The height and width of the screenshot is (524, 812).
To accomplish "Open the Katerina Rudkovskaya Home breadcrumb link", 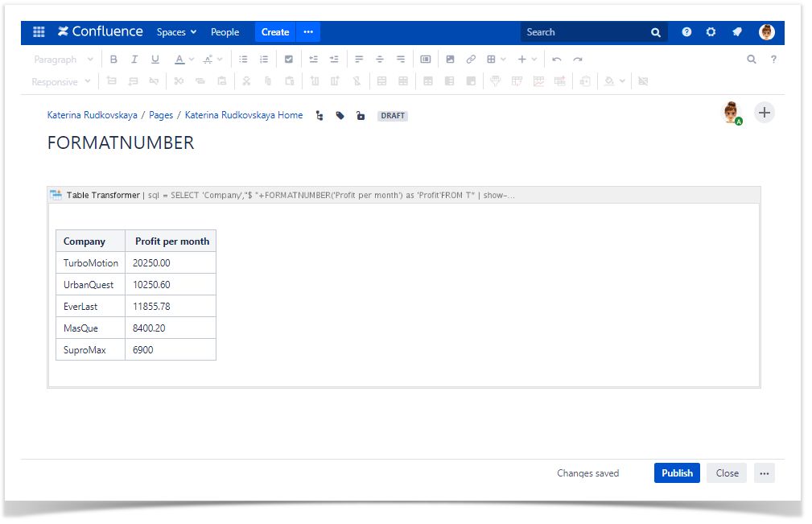I will pyautogui.click(x=244, y=115).
